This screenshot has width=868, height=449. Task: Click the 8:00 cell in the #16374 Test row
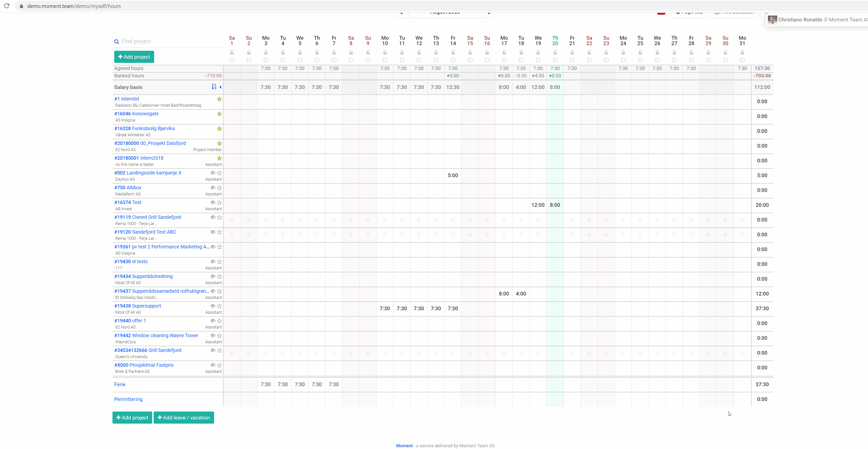coord(555,205)
